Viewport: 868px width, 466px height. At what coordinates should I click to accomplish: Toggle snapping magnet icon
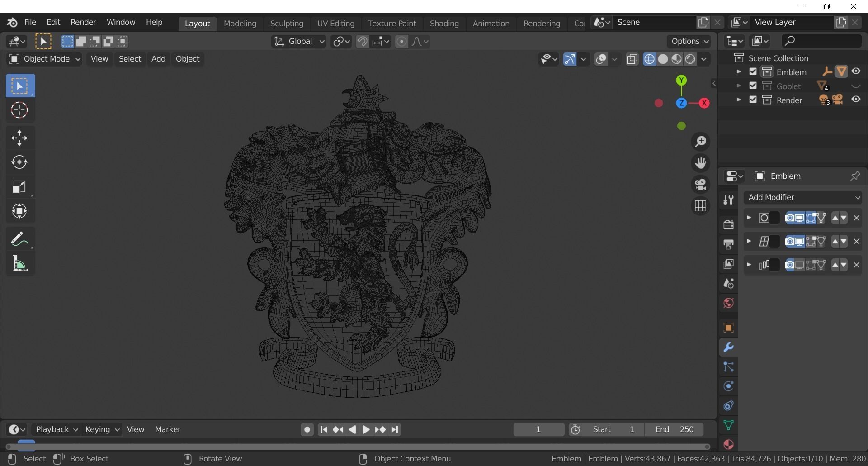coord(362,42)
